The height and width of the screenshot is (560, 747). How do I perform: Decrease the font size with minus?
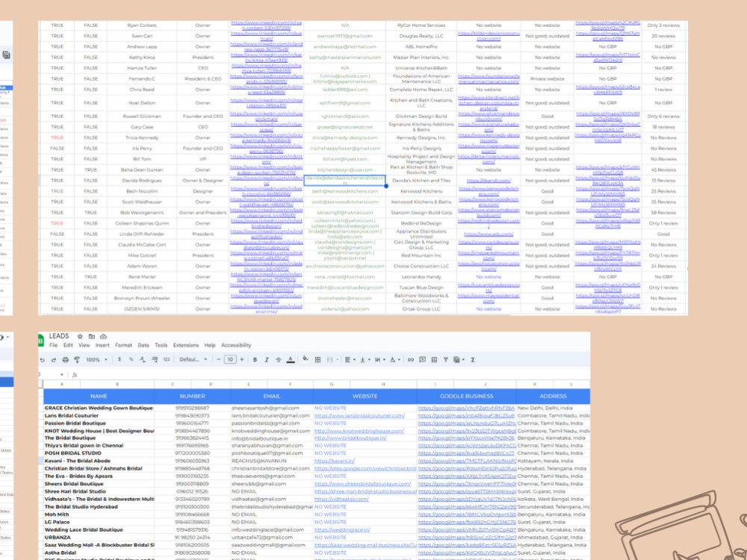tap(219, 360)
